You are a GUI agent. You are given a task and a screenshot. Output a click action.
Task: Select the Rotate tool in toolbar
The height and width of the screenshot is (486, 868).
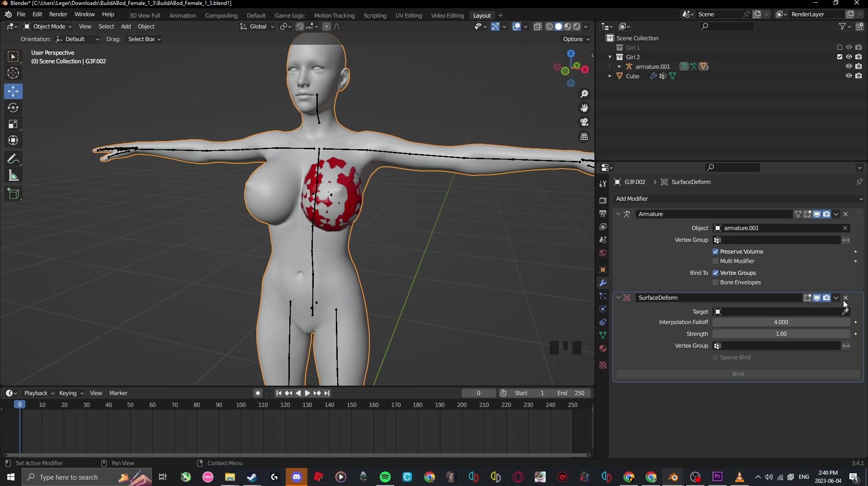point(13,108)
